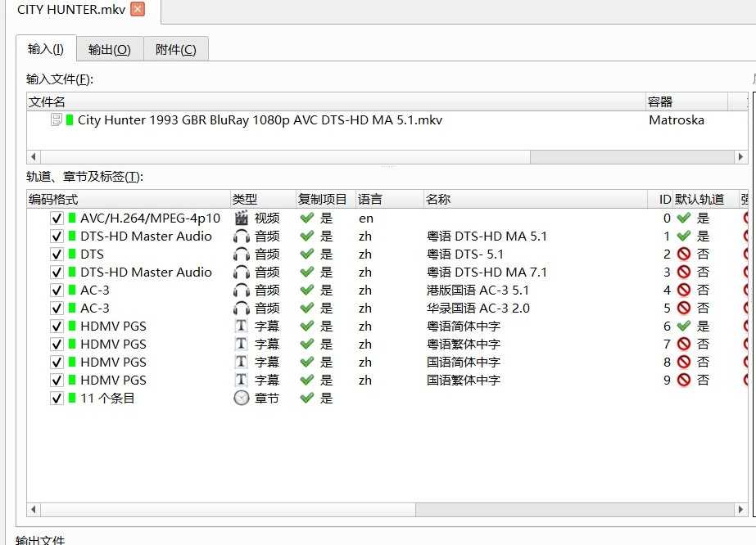The image size is (756, 545).
Task: Click the en language cell of video track
Action: (x=366, y=218)
